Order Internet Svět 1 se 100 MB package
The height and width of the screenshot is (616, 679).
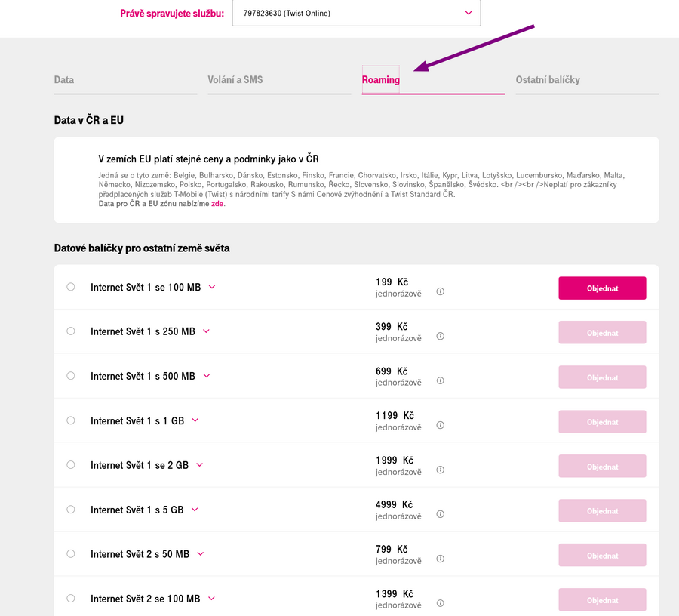click(602, 288)
